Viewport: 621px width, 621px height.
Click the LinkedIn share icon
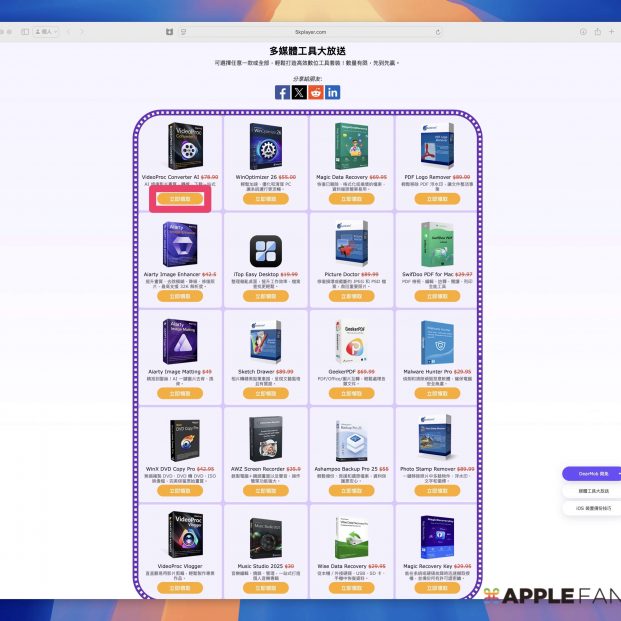333,92
